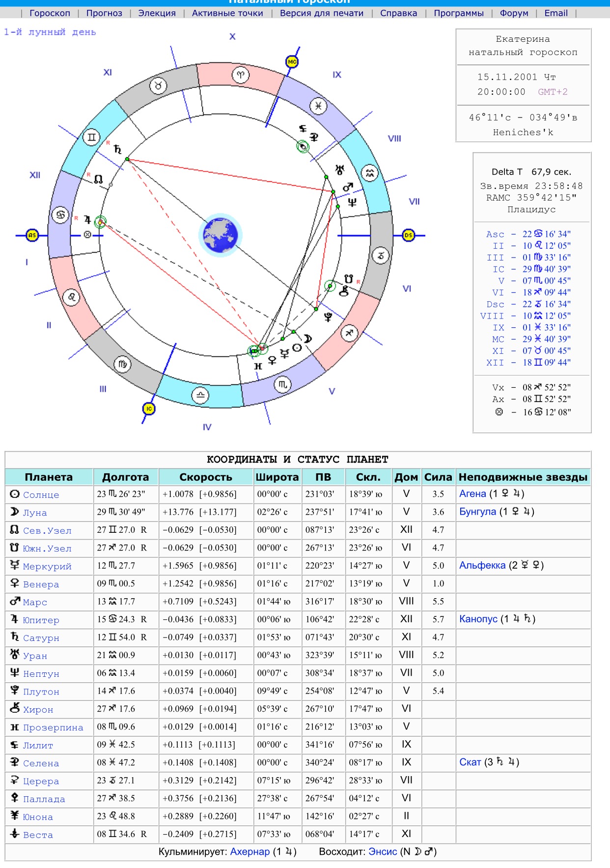
Task: Click the Taurus sign icon on the wheel
Action: pos(158,86)
